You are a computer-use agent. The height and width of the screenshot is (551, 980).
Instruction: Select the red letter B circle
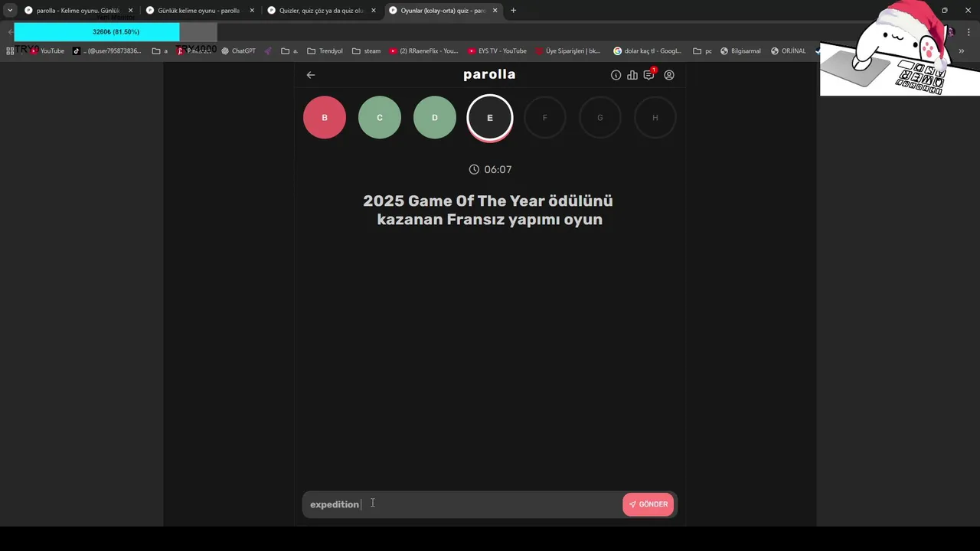(x=325, y=118)
